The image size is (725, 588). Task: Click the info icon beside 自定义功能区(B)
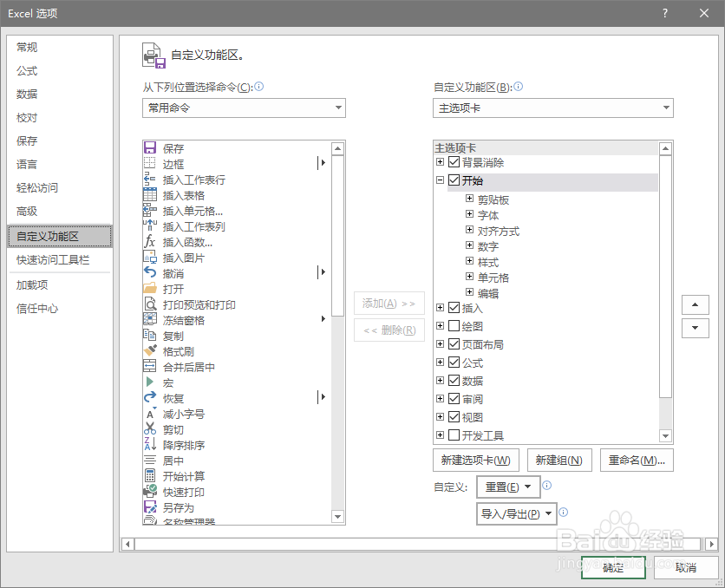519,87
